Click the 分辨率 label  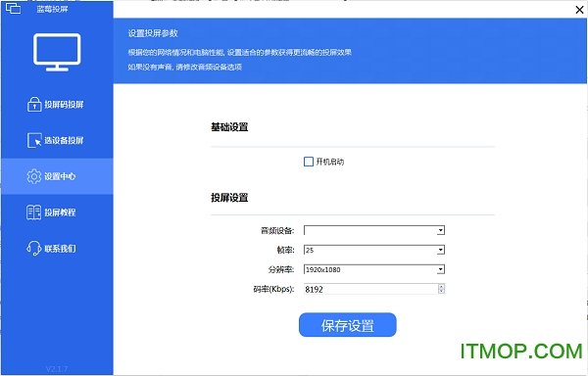(281, 269)
